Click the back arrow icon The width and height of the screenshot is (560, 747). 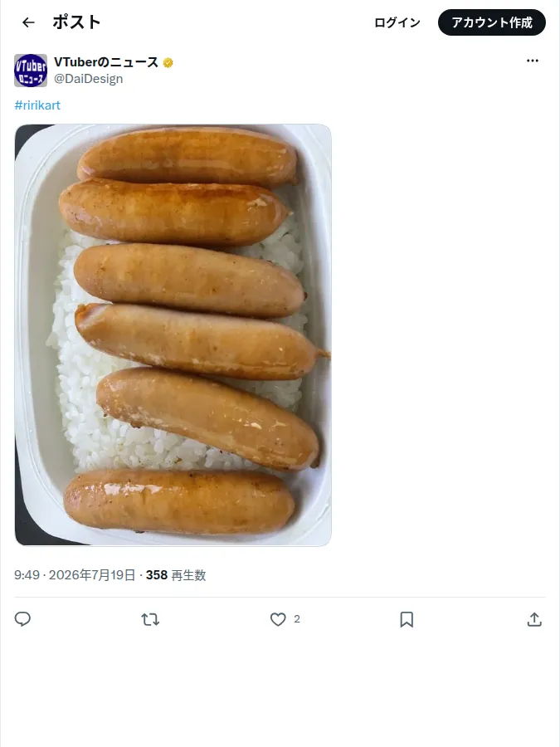point(28,22)
